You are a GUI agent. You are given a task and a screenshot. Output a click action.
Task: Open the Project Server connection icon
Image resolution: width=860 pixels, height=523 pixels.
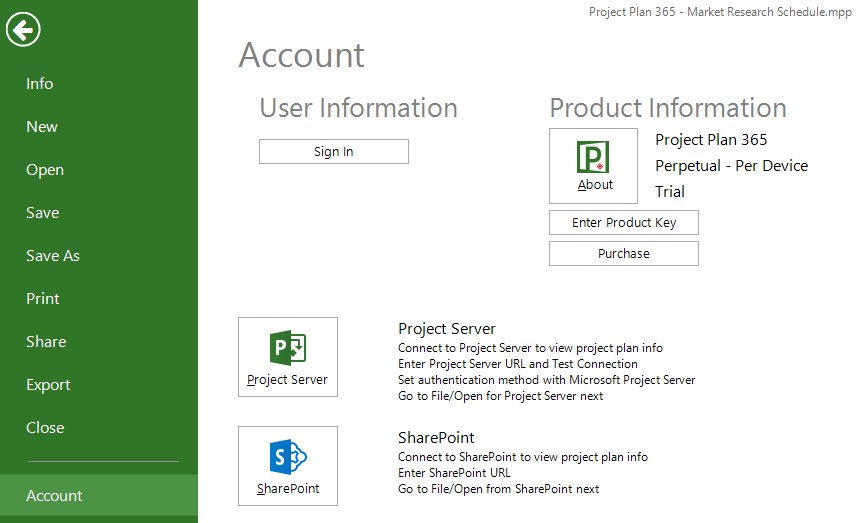pyautogui.click(x=288, y=357)
